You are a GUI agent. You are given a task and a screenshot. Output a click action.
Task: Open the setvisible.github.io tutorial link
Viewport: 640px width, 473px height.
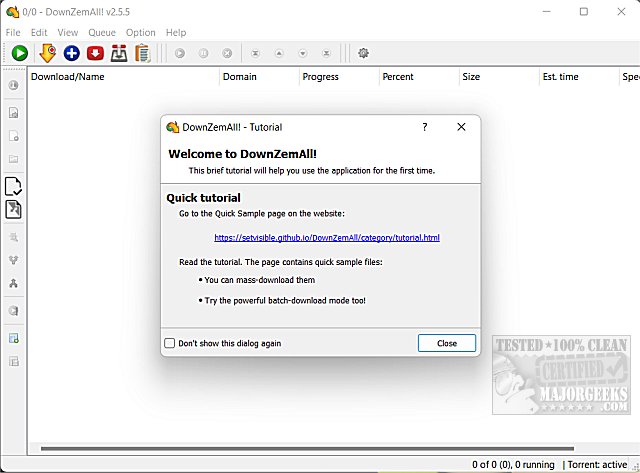tap(327, 238)
